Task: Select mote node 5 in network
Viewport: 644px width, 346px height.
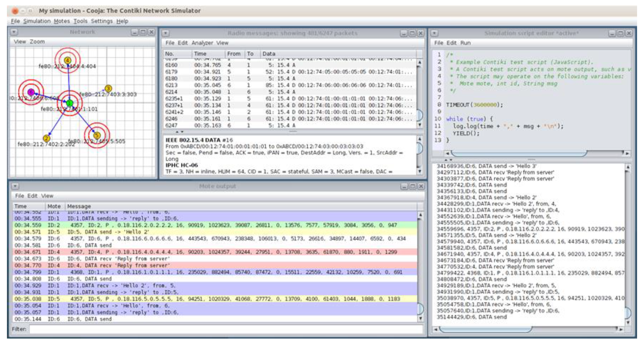Action: (x=97, y=135)
